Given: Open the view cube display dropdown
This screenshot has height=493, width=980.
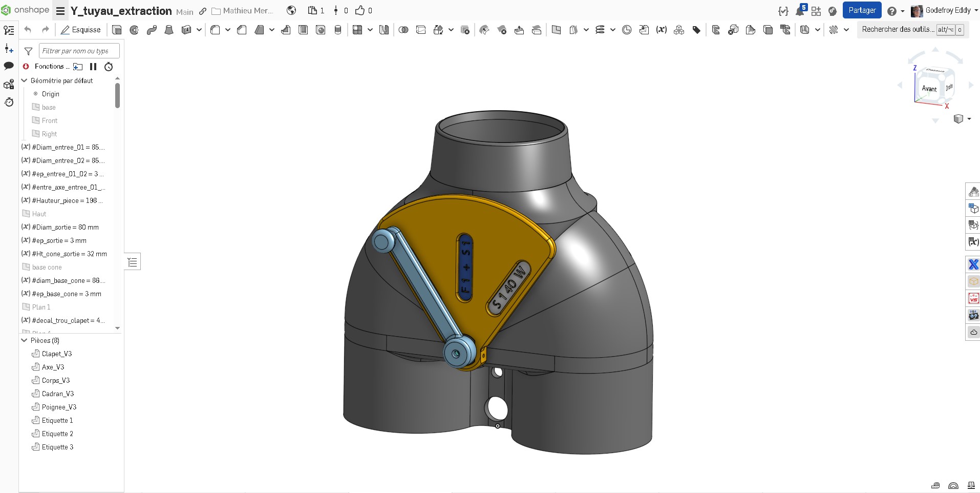Looking at the screenshot, I should [963, 119].
